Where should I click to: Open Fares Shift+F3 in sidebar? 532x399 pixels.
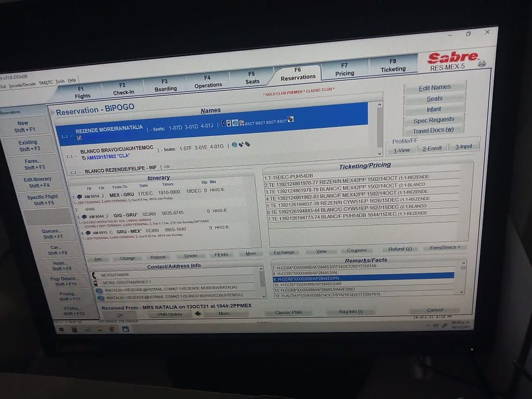click(x=34, y=164)
